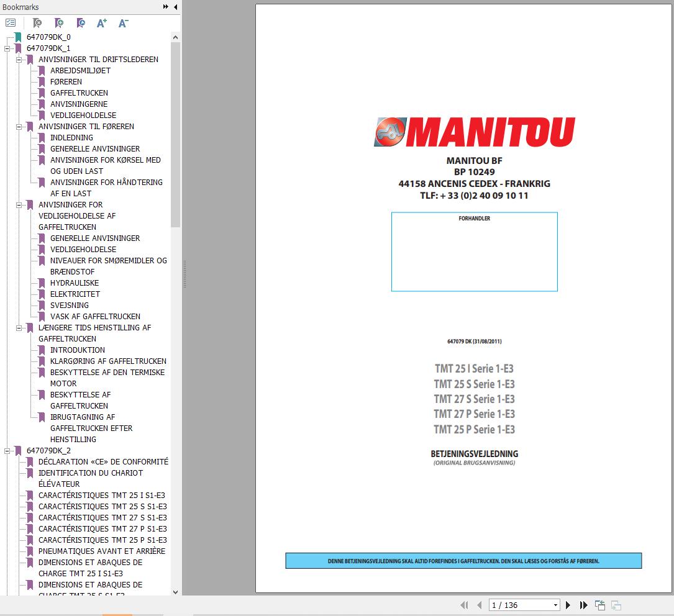Open CARACTÉRISTIQUES TMT 25 S S1-E3 bookmark
This screenshot has height=616, width=674.
click(x=102, y=506)
